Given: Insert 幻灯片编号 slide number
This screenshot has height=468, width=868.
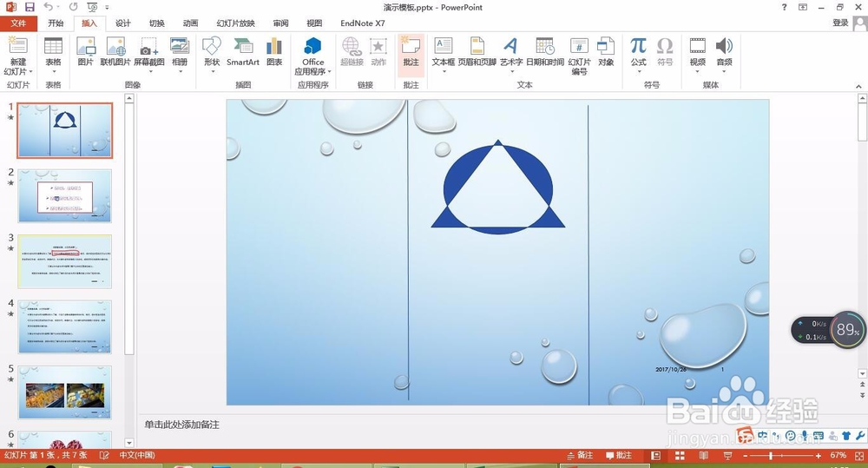Looking at the screenshot, I should (579, 46).
